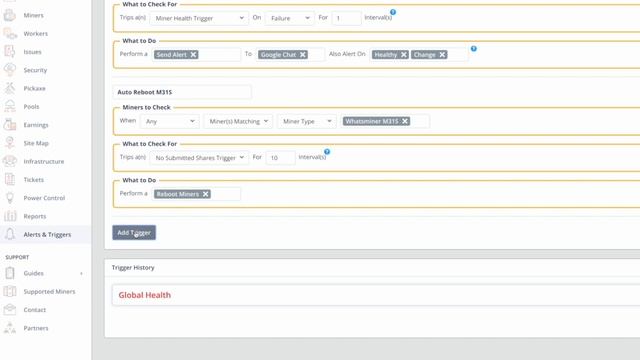Screen dimensions: 640x360
Task: Remove the Google Chat tag
Action: [303, 55]
